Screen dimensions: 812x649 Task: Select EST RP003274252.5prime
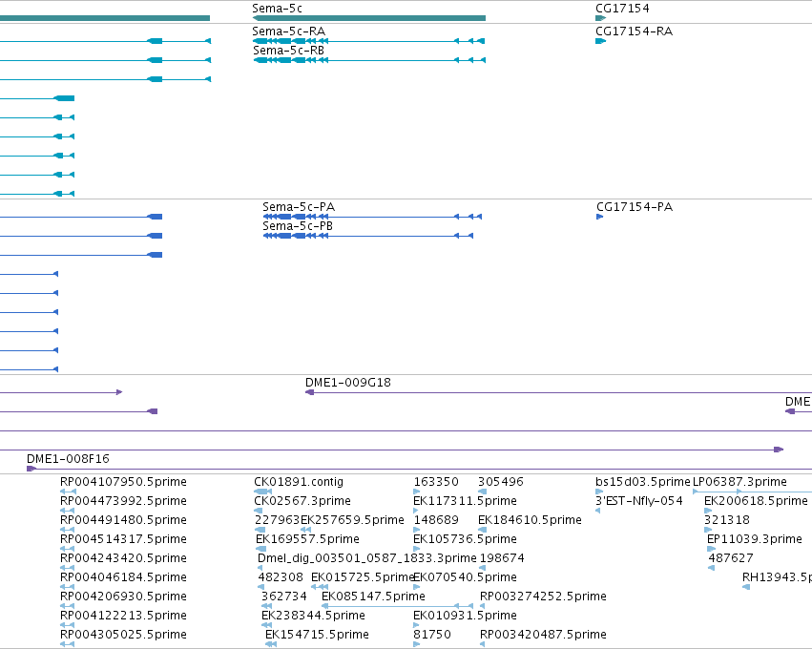click(543, 597)
